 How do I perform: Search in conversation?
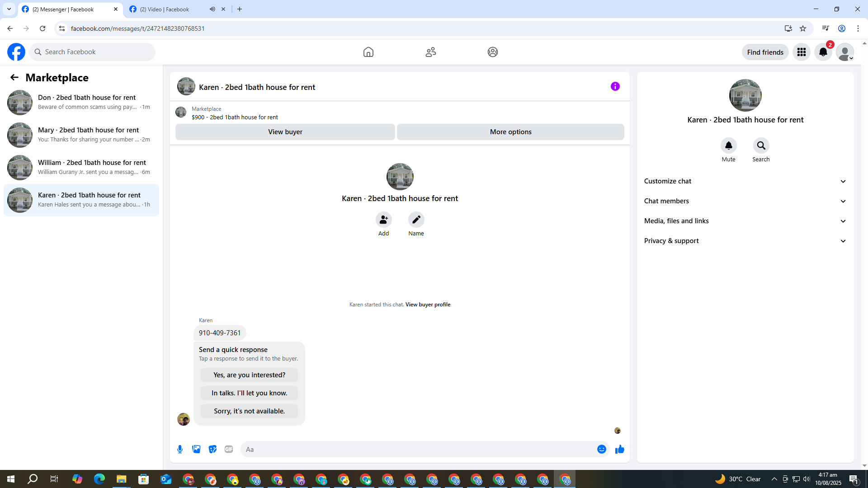tap(761, 145)
